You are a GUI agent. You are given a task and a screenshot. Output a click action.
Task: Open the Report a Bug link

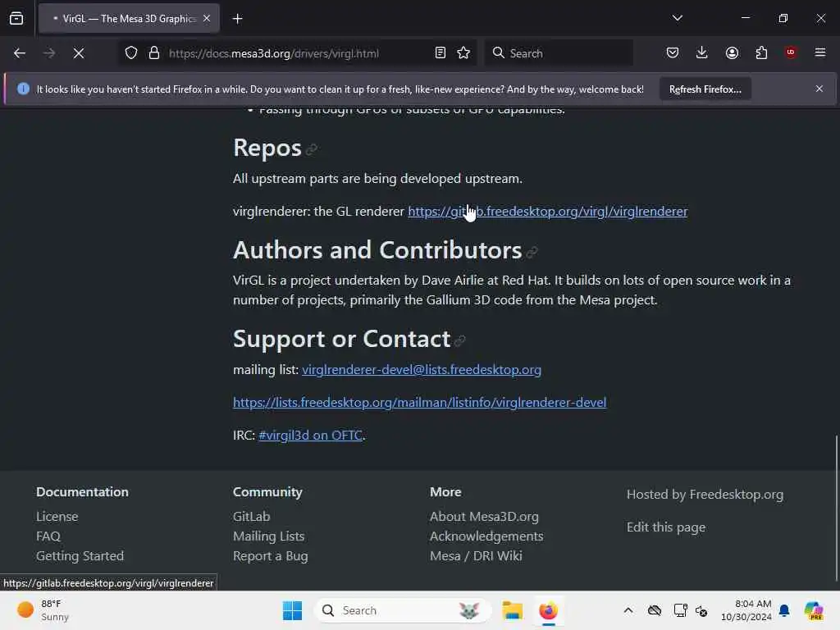[x=270, y=556]
